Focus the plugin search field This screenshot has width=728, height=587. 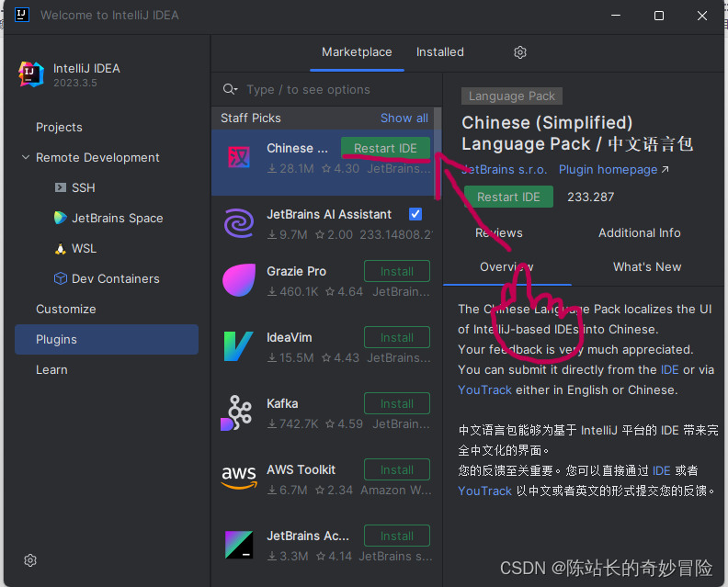327,89
